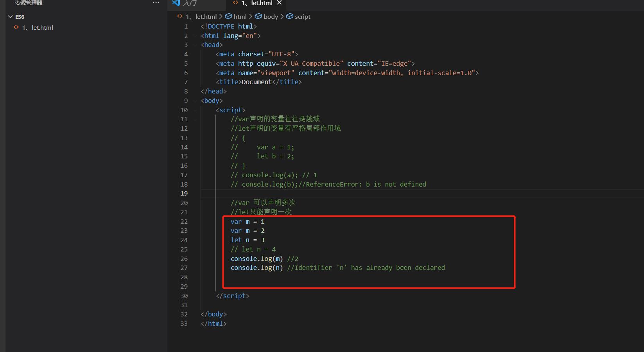The height and width of the screenshot is (352, 644).
Task: Click the closing '</head>' tag
Action: click(213, 91)
